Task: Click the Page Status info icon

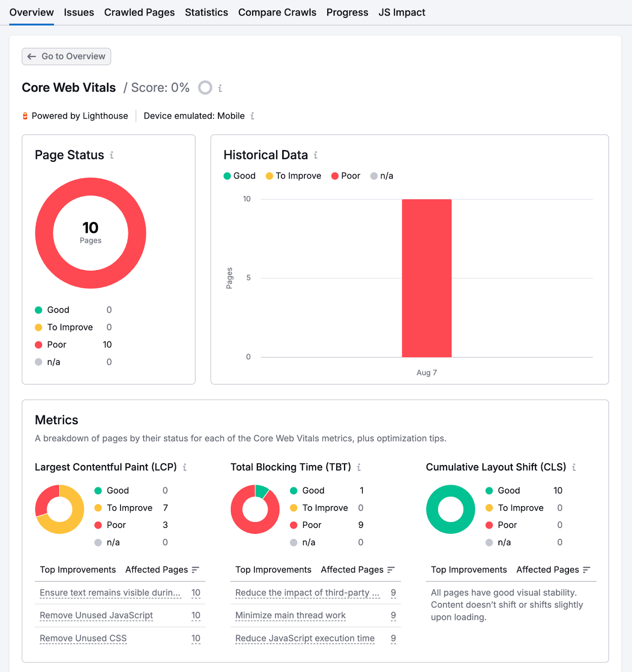Action: pyautogui.click(x=112, y=155)
